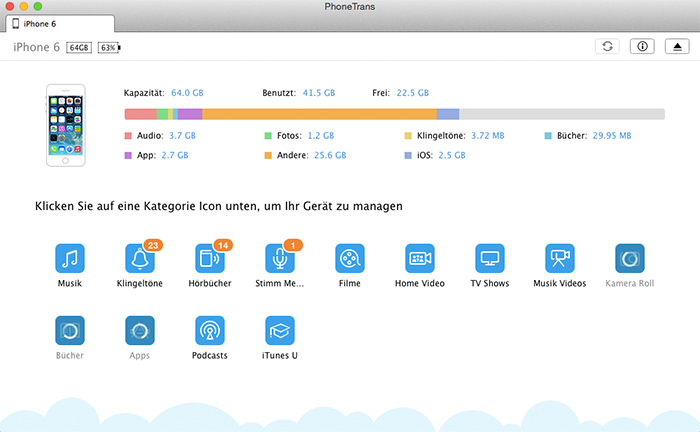Screen dimensions: 700x432
Task: Click the 1 badge on Stimm Memos
Action: (x=293, y=245)
